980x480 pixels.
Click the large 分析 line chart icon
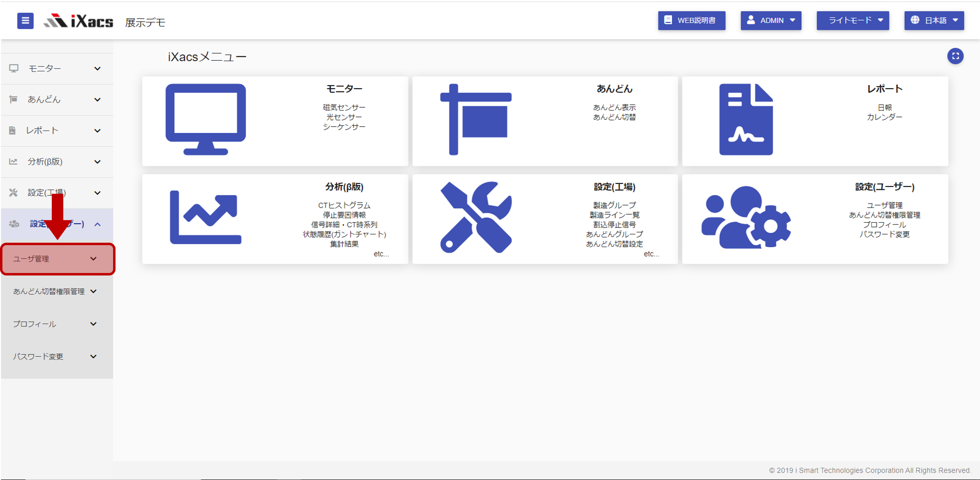206,217
